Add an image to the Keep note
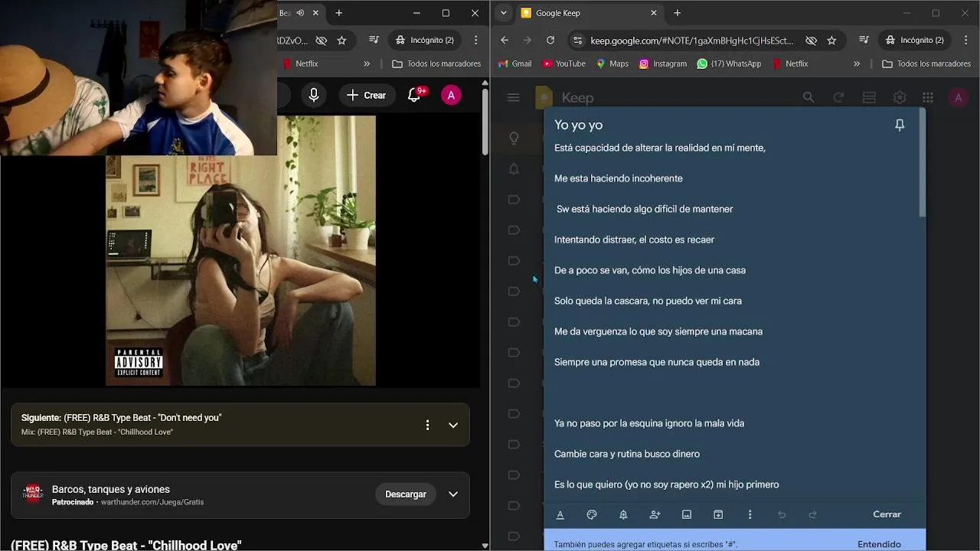980x551 pixels. pos(687,515)
